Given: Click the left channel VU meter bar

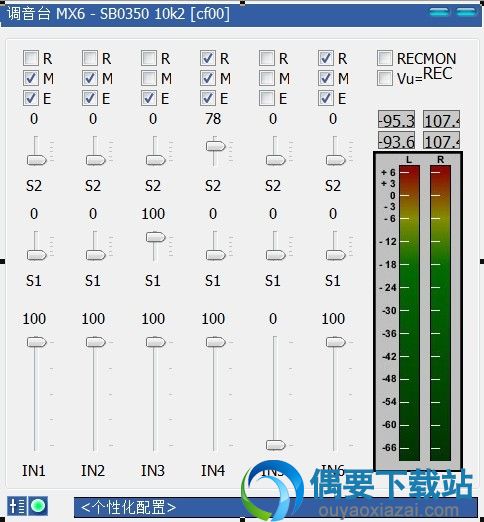Looking at the screenshot, I should (x=409, y=313).
